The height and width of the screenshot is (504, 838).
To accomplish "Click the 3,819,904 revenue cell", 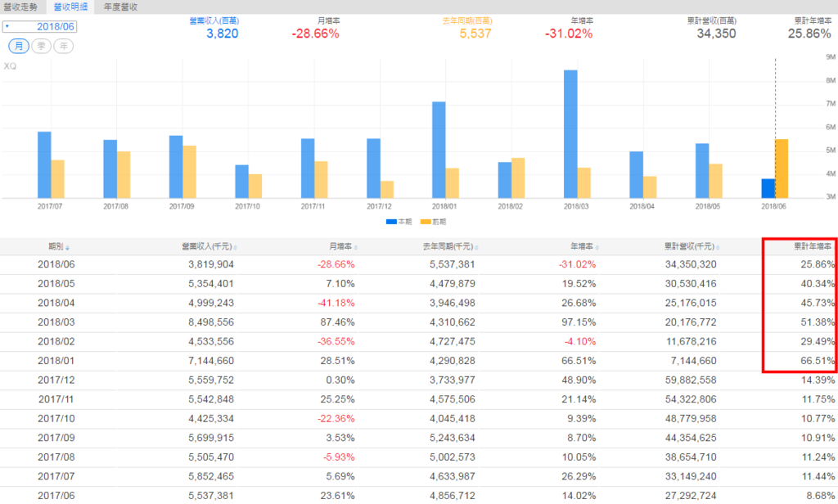I will (211, 264).
